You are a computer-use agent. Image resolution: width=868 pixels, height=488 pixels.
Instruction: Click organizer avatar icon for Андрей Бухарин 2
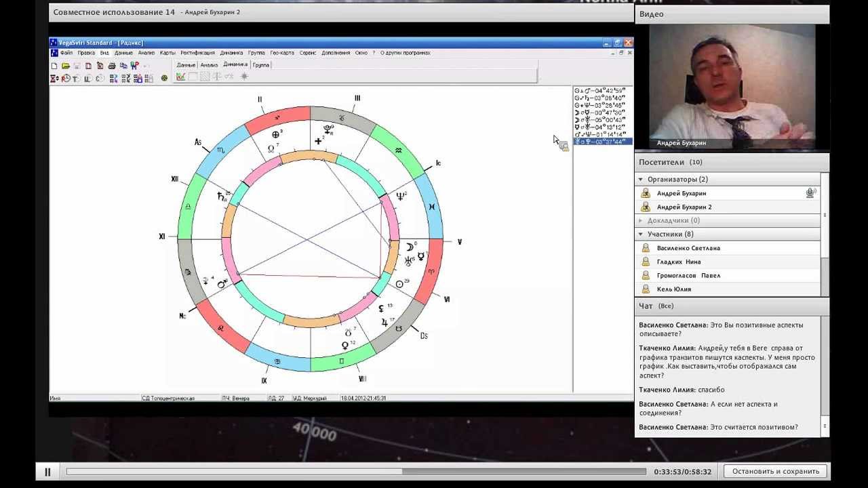pos(646,207)
